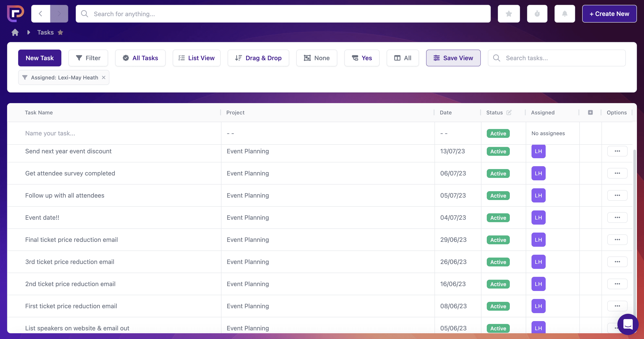Open options menu for Follow up with all attendees
Image resolution: width=644 pixels, height=339 pixels.
(617, 195)
